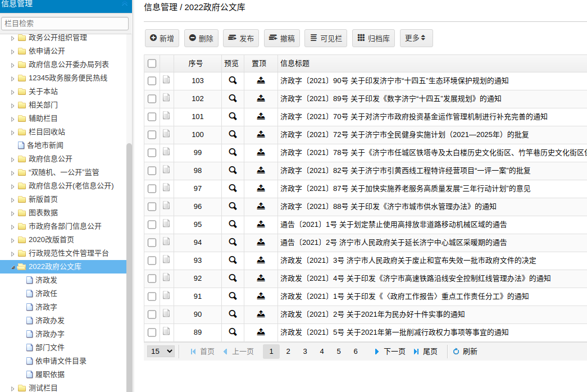Click the 发布 button
This screenshot has height=392, width=587.
pyautogui.click(x=241, y=38)
